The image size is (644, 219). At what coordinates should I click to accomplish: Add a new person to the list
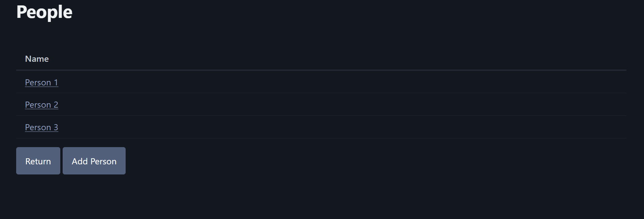(94, 161)
